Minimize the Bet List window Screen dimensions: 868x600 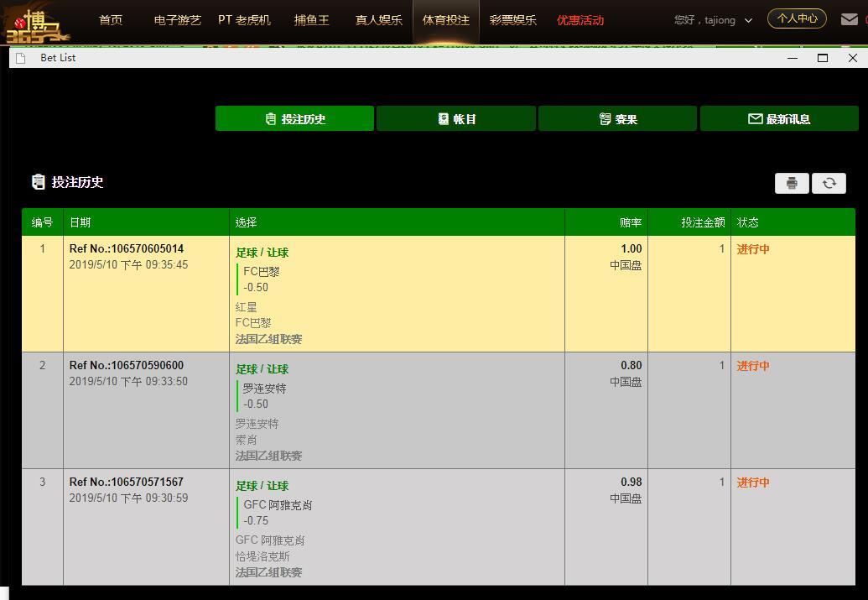point(793,58)
